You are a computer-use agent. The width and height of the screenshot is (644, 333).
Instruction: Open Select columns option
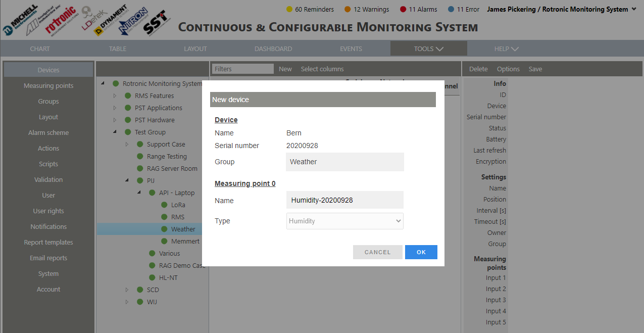322,69
